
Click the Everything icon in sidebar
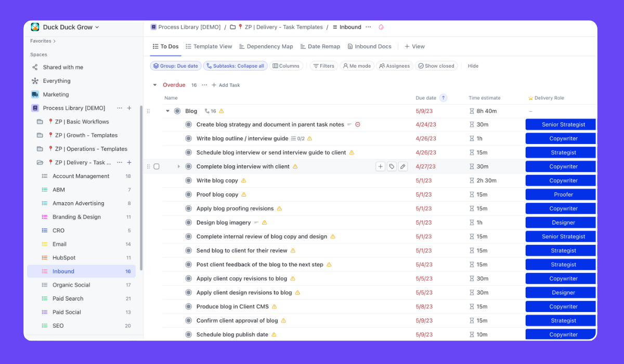(35, 81)
